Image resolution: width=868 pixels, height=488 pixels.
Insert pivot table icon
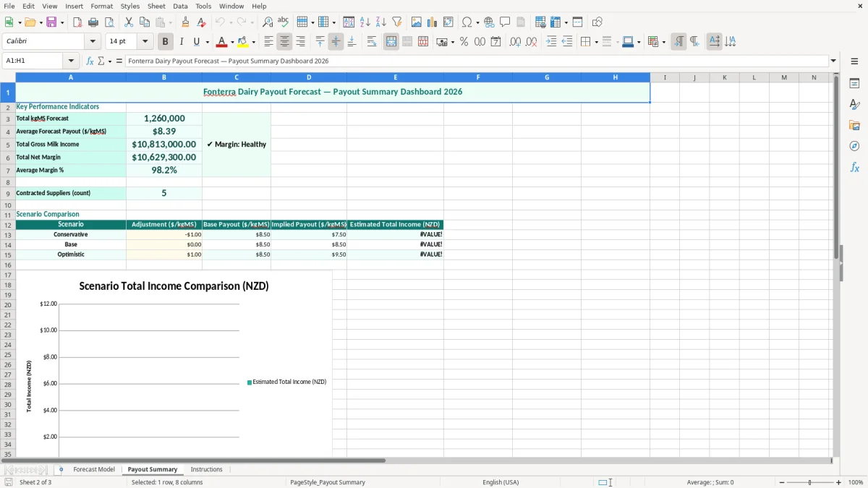coord(448,22)
